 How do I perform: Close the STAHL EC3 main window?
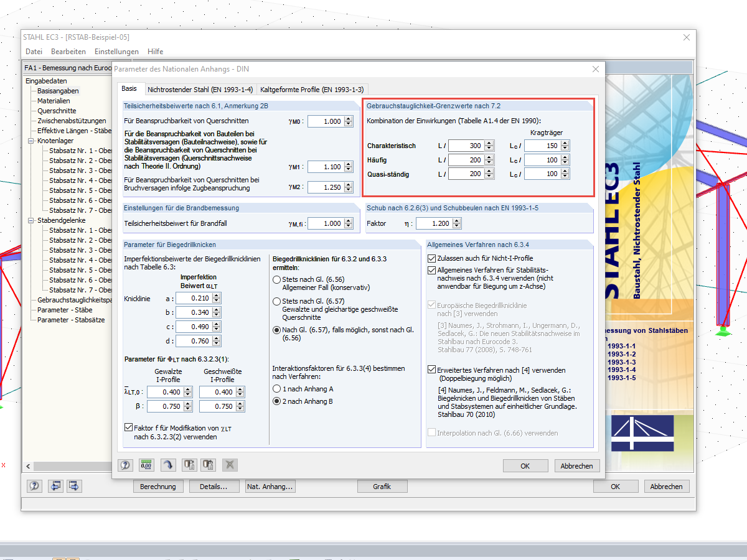tap(687, 37)
